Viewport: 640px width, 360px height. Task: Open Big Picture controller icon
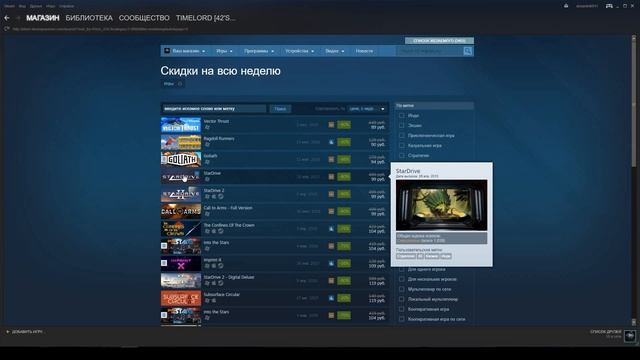[x=609, y=6]
